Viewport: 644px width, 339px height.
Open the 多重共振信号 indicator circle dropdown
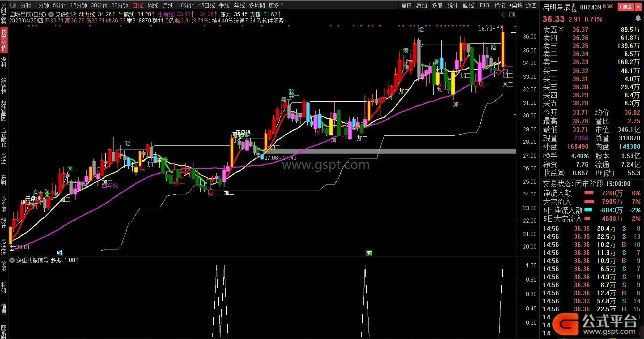click(12, 260)
